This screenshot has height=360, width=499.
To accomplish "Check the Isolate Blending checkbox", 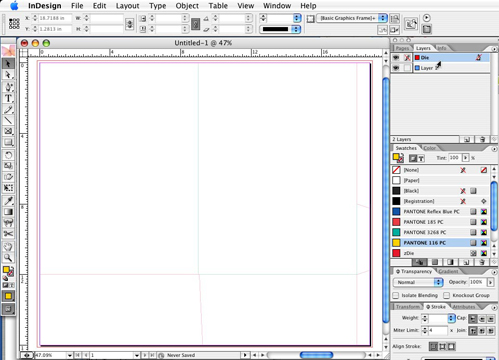I will coord(396,295).
